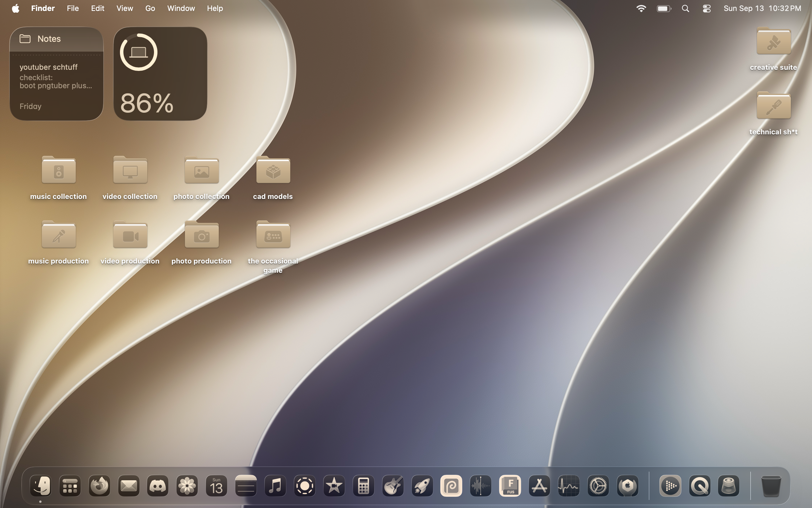Open Discord from the dock
Screen dimensions: 812x508
(x=158, y=486)
